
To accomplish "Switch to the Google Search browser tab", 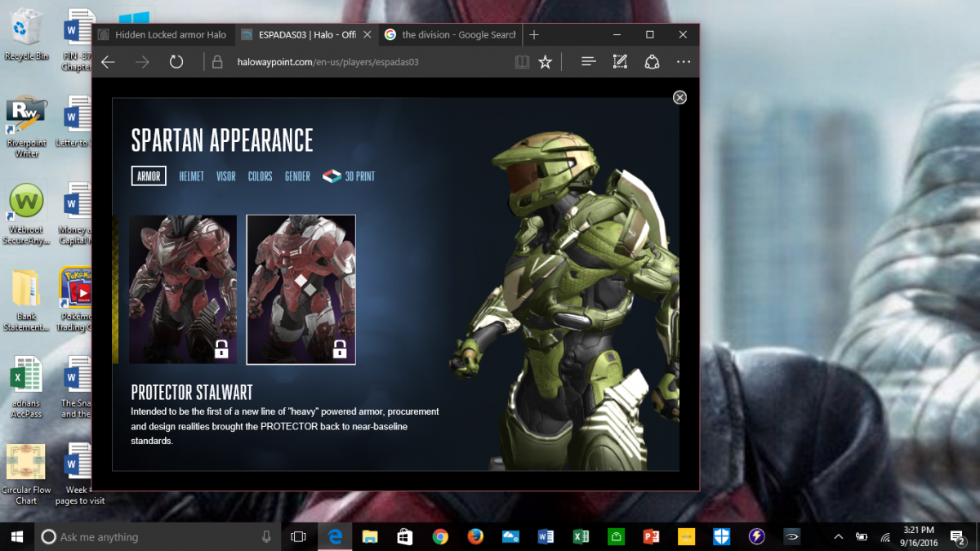I will click(450, 35).
